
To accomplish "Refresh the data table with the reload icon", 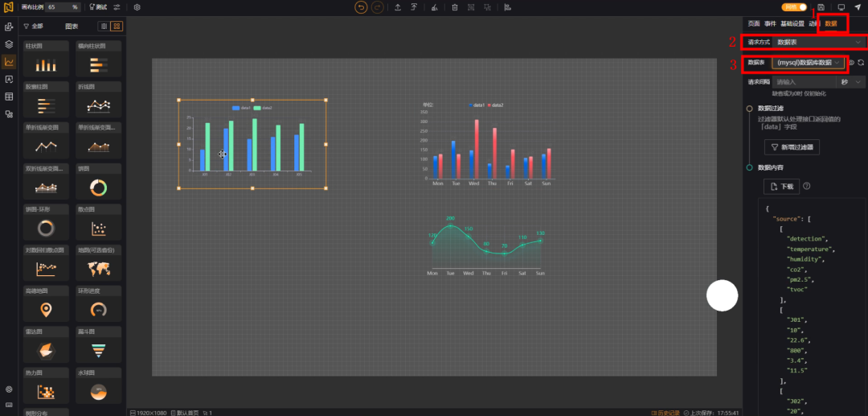I will pyautogui.click(x=861, y=63).
